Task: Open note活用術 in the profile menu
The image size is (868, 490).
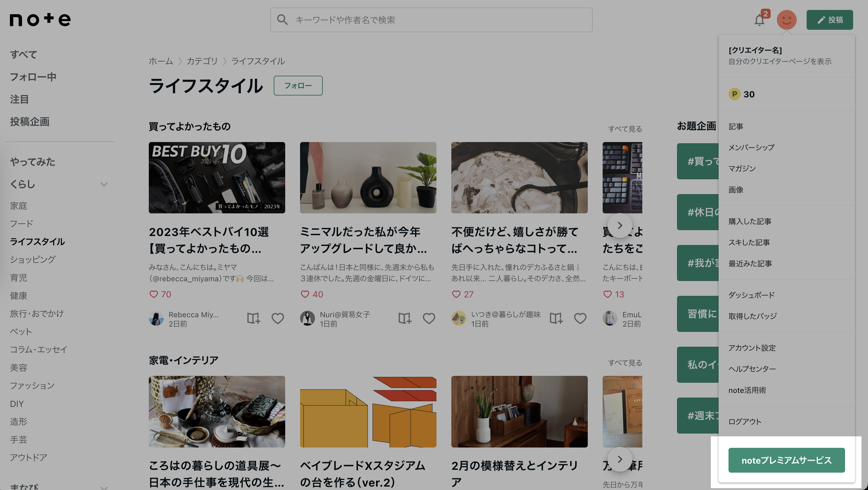Action: click(747, 390)
